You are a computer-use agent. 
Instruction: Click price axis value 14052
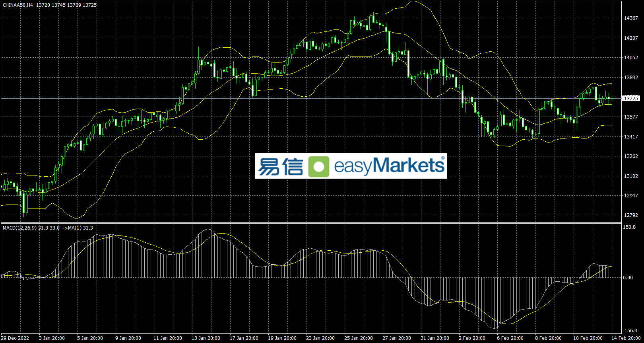click(631, 58)
